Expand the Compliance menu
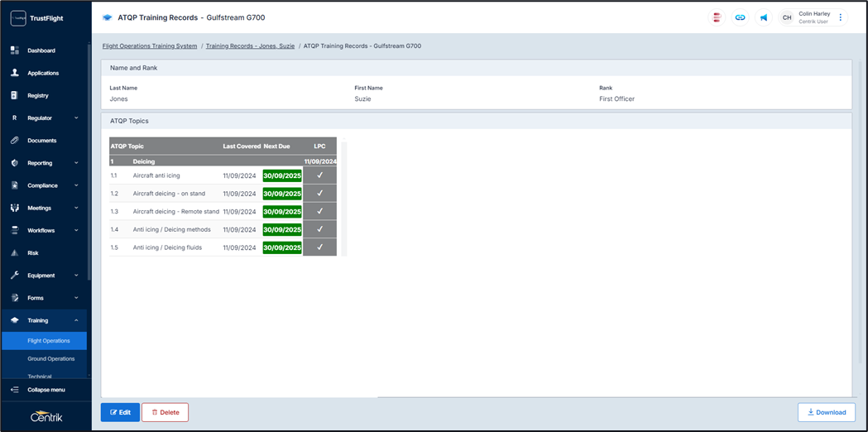This screenshot has height=432, width=868. (45, 185)
